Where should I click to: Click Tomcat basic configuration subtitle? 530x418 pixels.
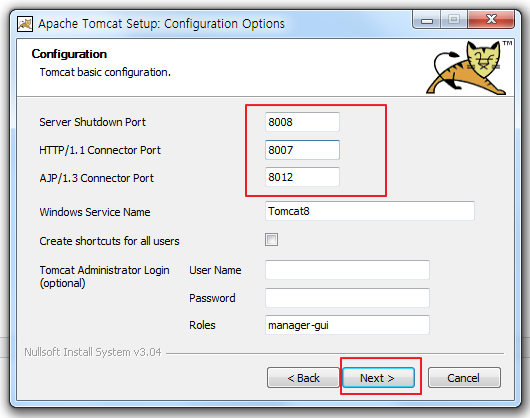pyautogui.click(x=105, y=72)
